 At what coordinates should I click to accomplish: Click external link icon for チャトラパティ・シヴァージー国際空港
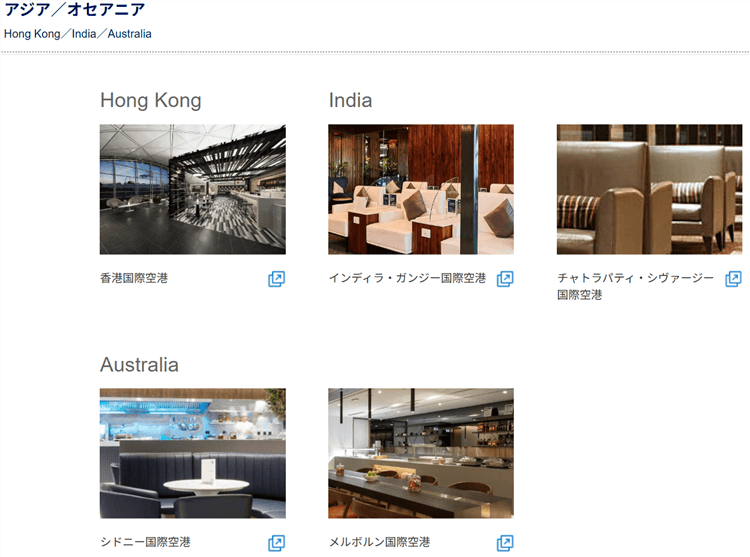pos(733,279)
